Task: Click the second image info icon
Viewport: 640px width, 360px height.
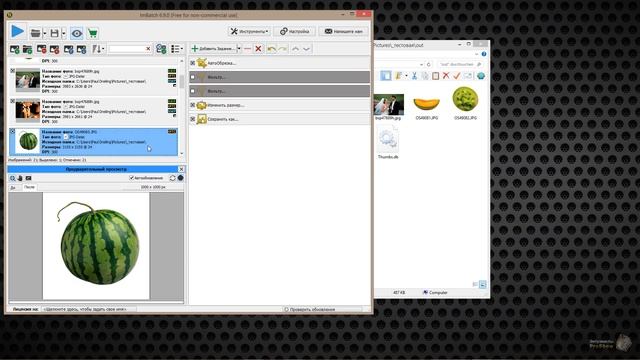Action: (x=81, y=49)
